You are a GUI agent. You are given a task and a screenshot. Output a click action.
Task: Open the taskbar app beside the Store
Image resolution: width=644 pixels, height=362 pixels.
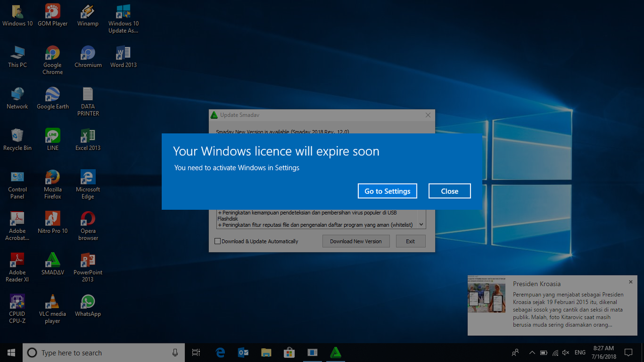tap(312, 352)
